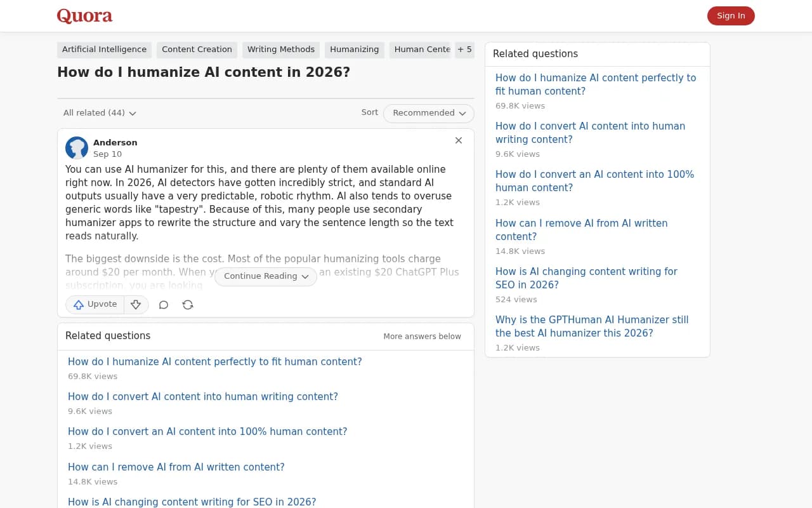Image resolution: width=812 pixels, height=508 pixels.
Task: Open sidebar link 'AI changing content writing for SEO'
Action: pyautogui.click(x=586, y=278)
